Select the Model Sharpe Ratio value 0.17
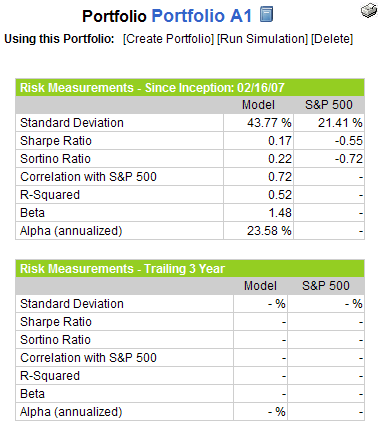Image resolution: width=380 pixels, height=430 pixels. point(280,141)
